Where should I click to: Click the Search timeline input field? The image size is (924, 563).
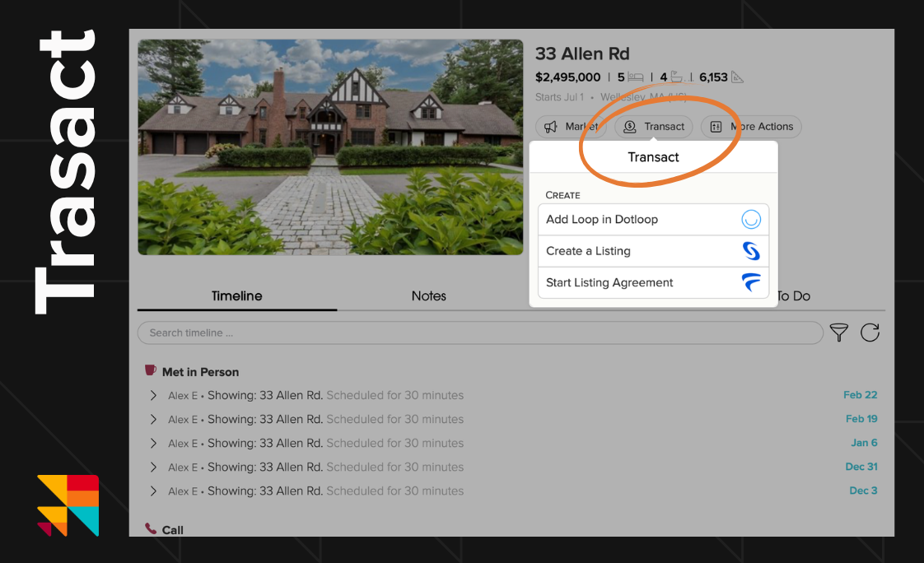(329, 333)
